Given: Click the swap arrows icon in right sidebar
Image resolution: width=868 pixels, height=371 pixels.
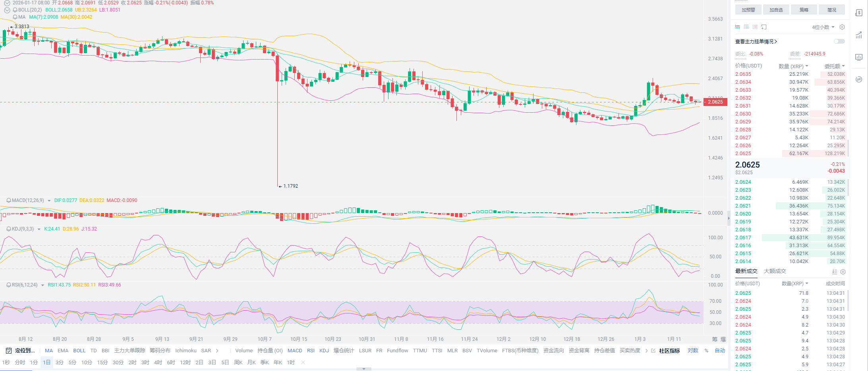Looking at the screenshot, I should [x=858, y=79].
